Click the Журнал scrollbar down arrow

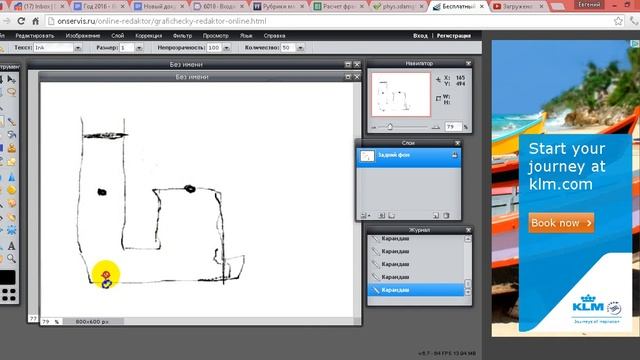pyautogui.click(x=468, y=292)
